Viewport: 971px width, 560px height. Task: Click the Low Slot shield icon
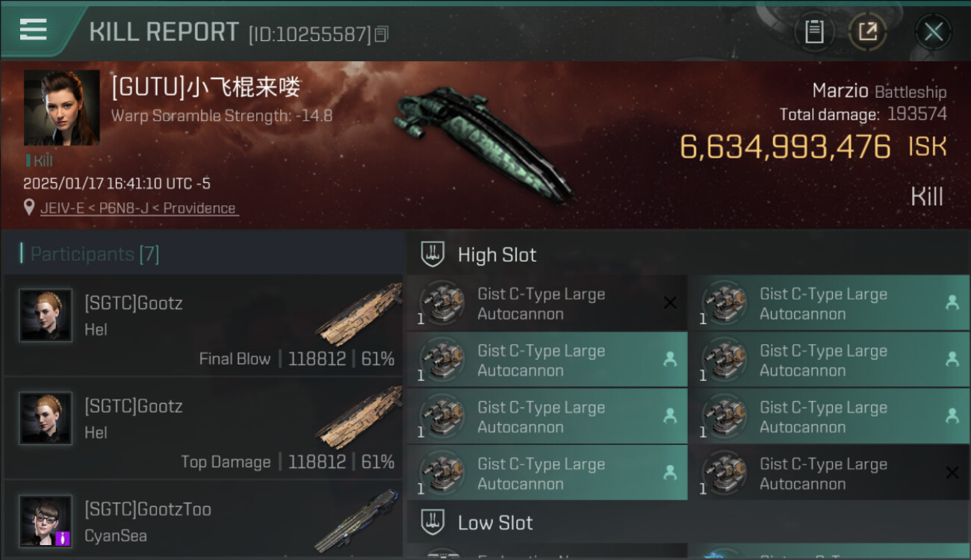pyautogui.click(x=432, y=522)
